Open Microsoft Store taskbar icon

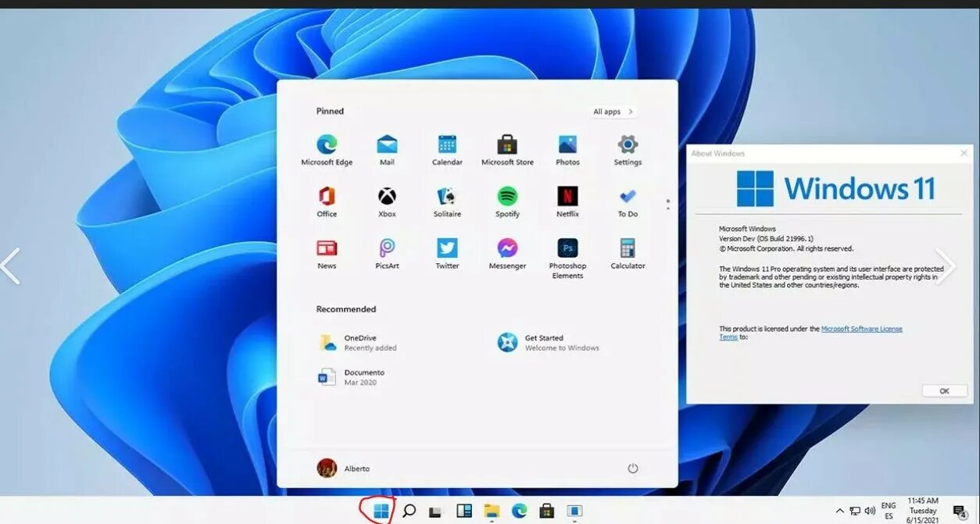(547, 511)
